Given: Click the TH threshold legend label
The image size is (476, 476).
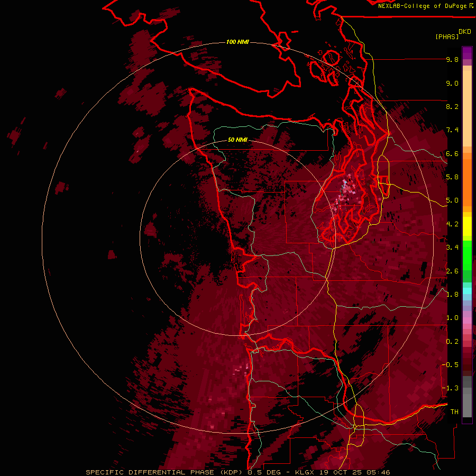Looking at the screenshot, I should tap(454, 412).
